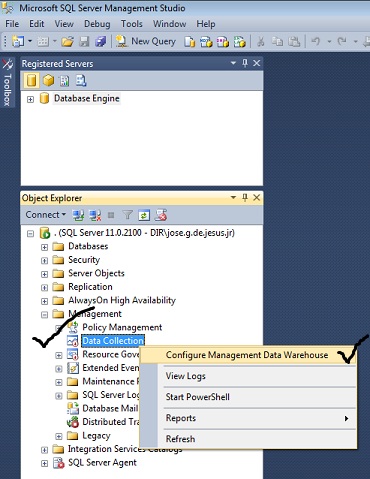Expand the Databases folder
The height and width of the screenshot is (479, 370).
[44, 247]
